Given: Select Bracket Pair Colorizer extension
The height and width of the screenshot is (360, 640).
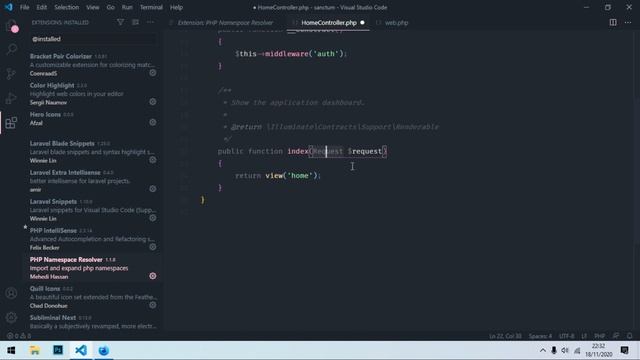Looking at the screenshot, I should 92,64.
